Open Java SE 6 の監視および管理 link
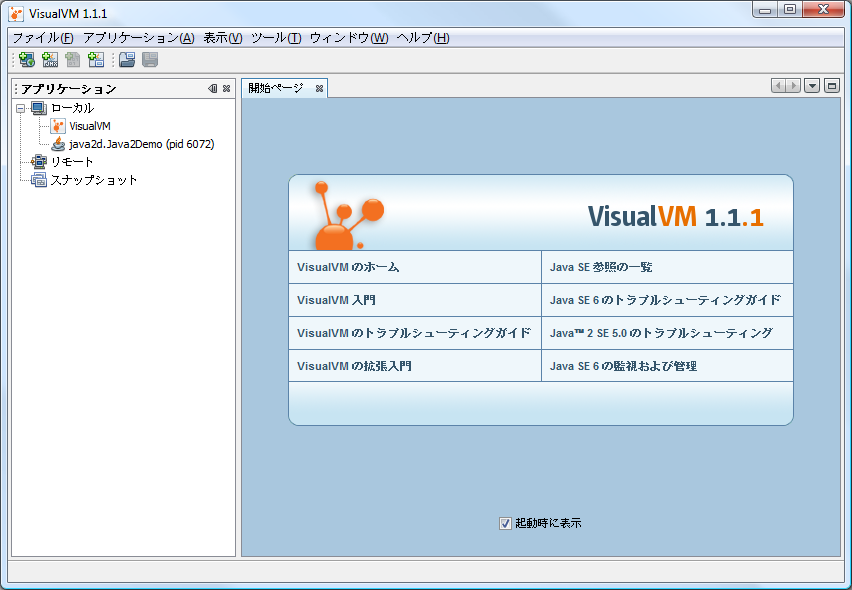852x590 pixels. pyautogui.click(x=623, y=366)
